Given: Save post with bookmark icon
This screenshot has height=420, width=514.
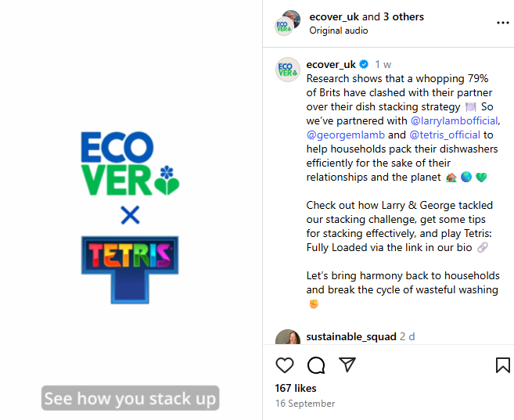Looking at the screenshot, I should point(503,365).
